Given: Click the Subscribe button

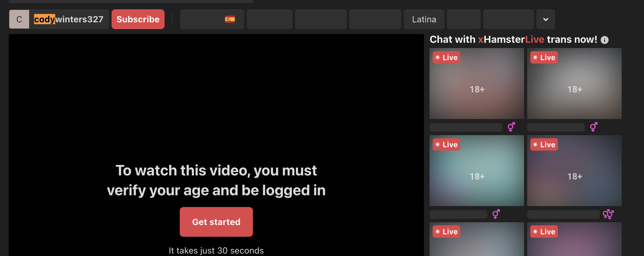Looking at the screenshot, I should (138, 19).
